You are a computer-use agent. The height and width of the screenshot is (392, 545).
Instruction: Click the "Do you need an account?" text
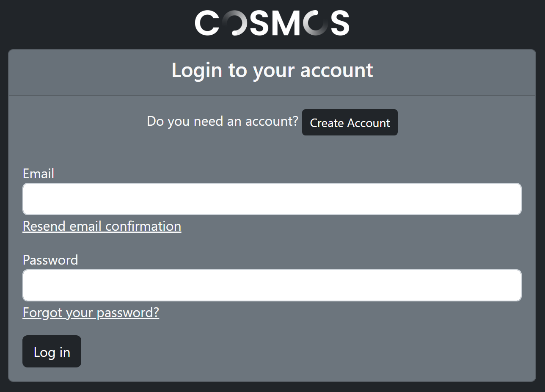coord(223,121)
